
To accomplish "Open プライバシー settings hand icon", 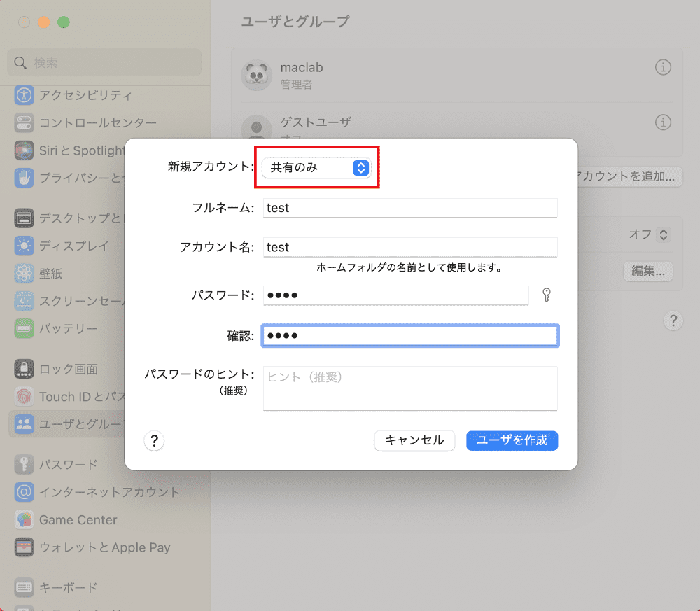I will pos(24,178).
